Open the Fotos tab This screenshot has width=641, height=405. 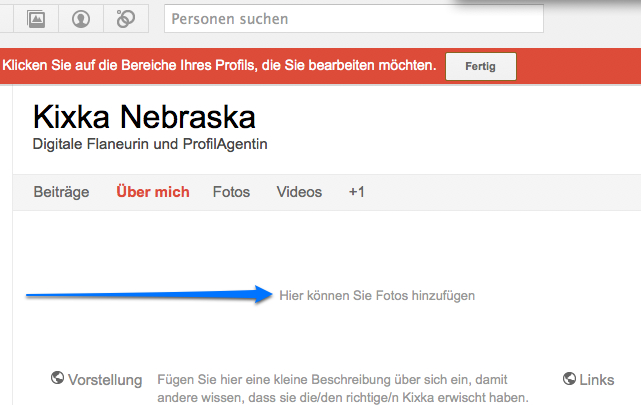tap(231, 192)
